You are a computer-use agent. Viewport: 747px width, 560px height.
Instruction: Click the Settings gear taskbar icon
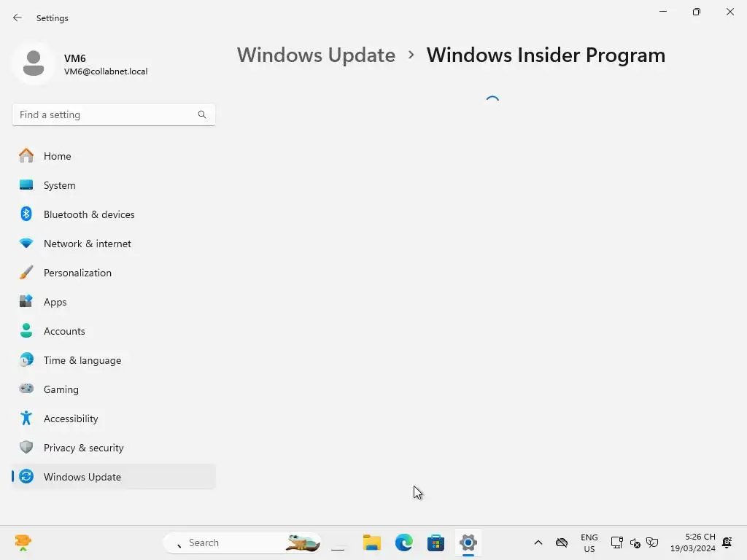(x=468, y=542)
